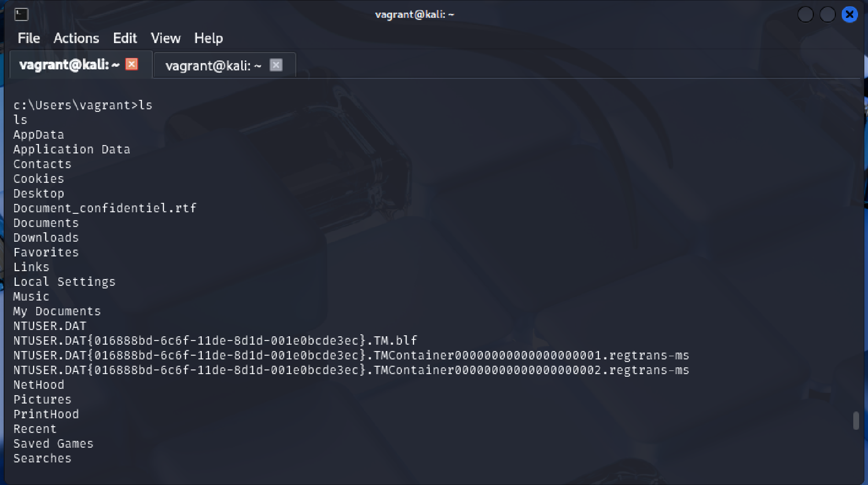Viewport: 868px width, 485px height.
Task: Select the first bold vagrant@kali tab
Action: click(x=69, y=65)
